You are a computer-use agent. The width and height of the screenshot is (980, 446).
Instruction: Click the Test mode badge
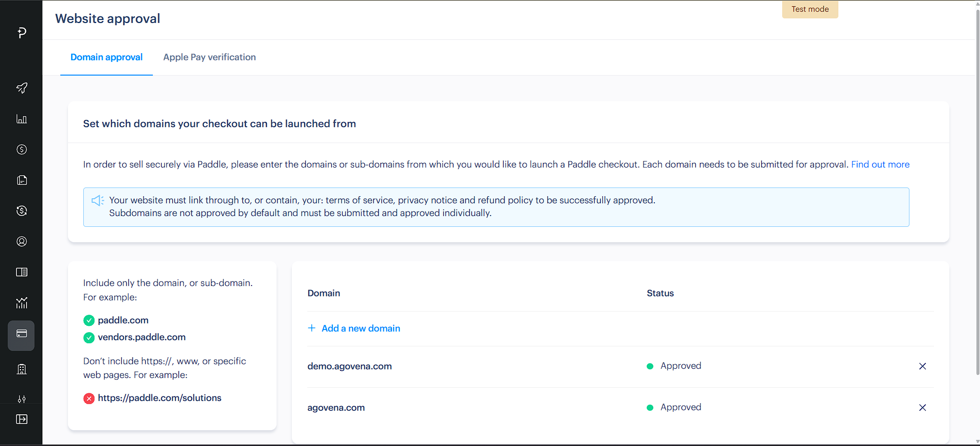point(810,9)
